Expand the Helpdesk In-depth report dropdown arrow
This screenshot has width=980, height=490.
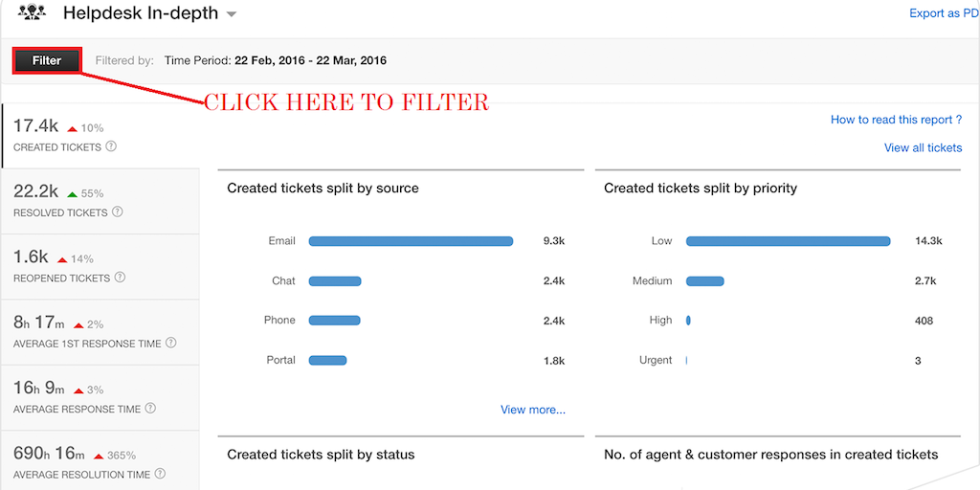coord(231,13)
